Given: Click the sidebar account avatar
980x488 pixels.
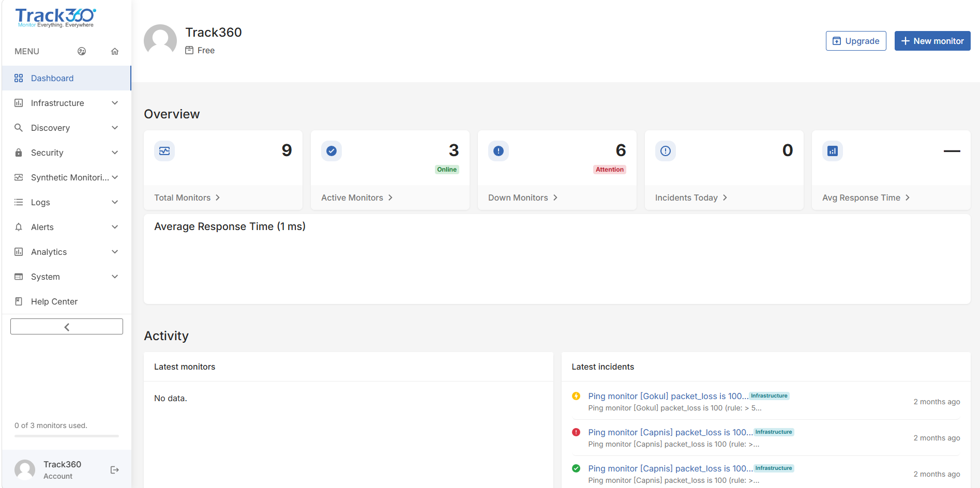Looking at the screenshot, I should pos(25,470).
